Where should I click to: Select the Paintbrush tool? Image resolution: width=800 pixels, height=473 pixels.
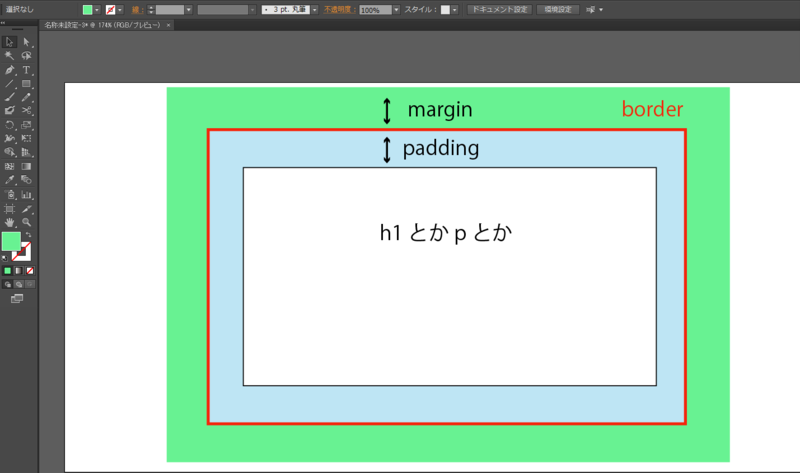(9, 97)
